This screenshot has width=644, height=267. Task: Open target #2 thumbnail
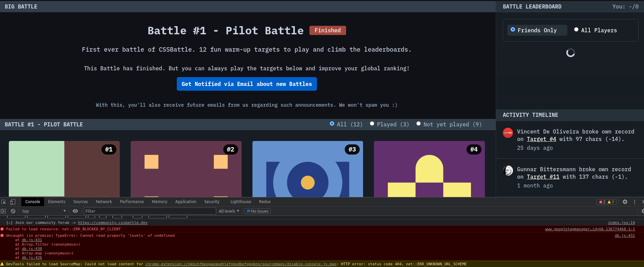click(186, 169)
